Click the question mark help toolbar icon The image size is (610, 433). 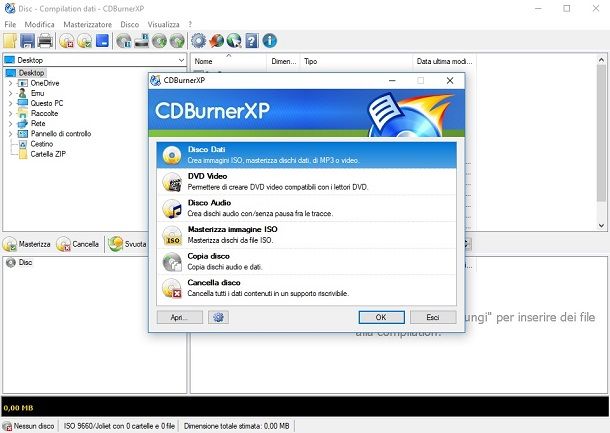click(252, 40)
